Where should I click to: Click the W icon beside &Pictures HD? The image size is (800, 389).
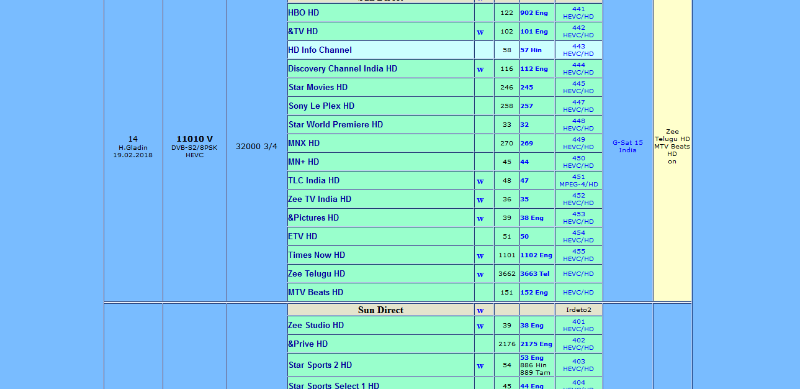coord(480,218)
